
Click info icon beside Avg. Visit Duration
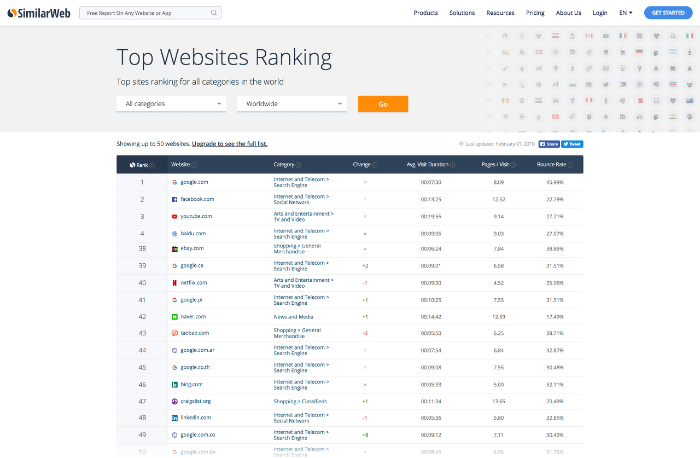coord(453,165)
